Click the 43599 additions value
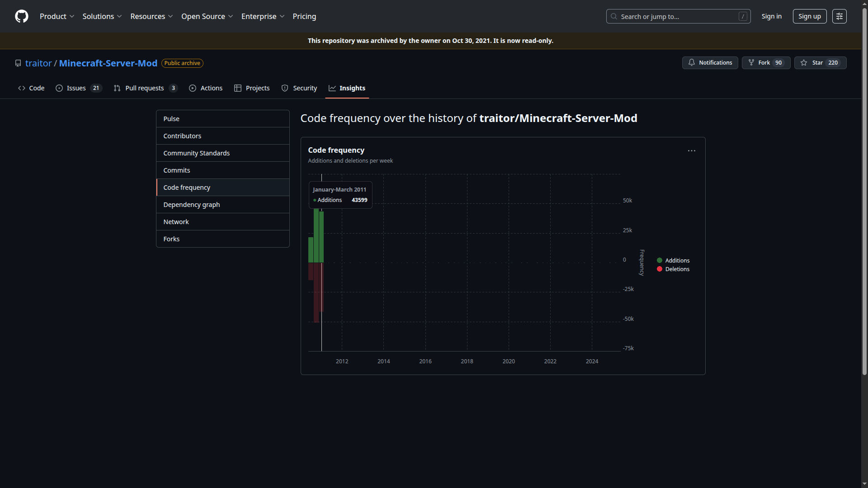Screen dimensions: 868x488 pos(359,200)
